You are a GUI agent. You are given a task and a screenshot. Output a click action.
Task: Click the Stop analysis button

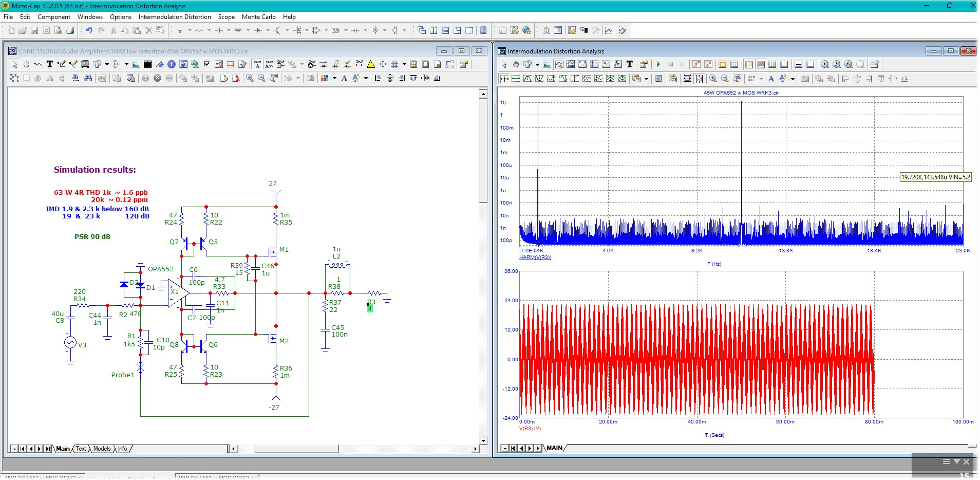click(670, 64)
